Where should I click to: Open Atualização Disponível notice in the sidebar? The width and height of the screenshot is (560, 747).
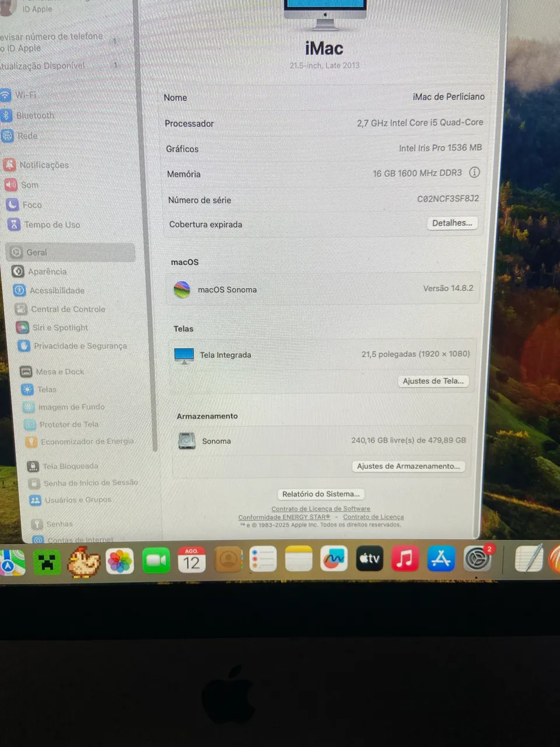58,65
